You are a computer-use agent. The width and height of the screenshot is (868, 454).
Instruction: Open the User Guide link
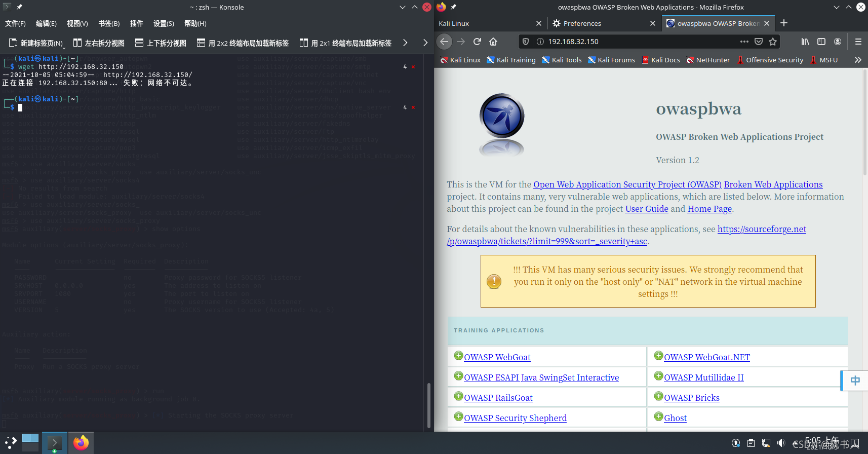click(x=647, y=209)
